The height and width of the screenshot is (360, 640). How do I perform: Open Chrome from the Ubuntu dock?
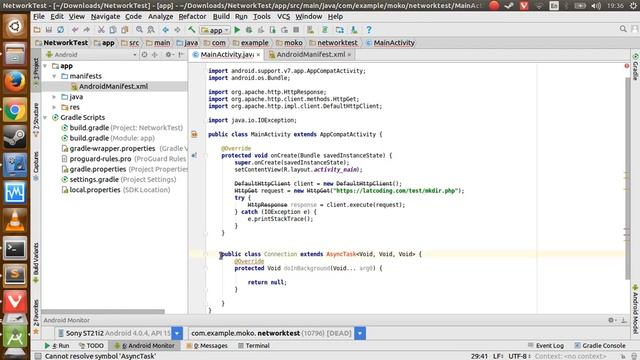pyautogui.click(x=15, y=109)
